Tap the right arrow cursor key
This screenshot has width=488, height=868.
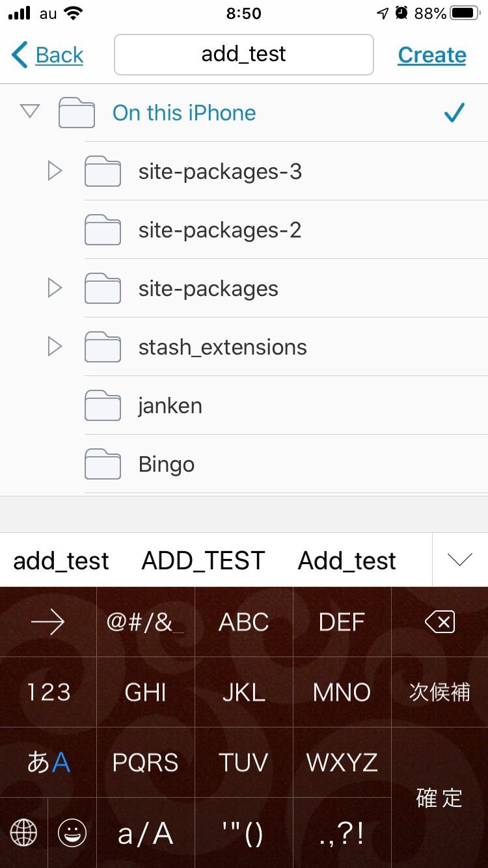coord(47,623)
